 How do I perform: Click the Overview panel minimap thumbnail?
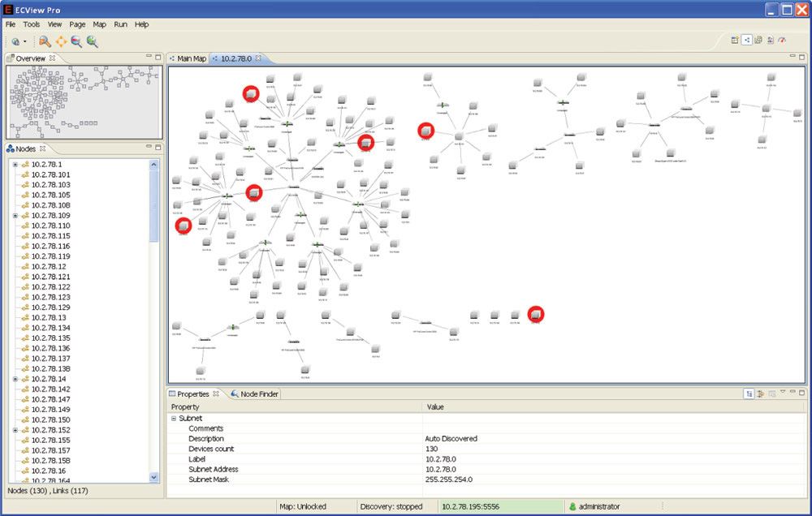[x=84, y=102]
